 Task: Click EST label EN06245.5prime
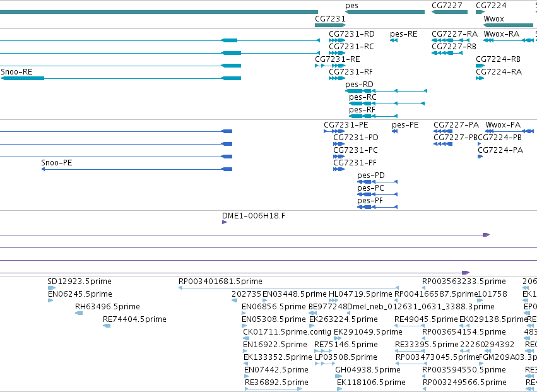coord(80,294)
